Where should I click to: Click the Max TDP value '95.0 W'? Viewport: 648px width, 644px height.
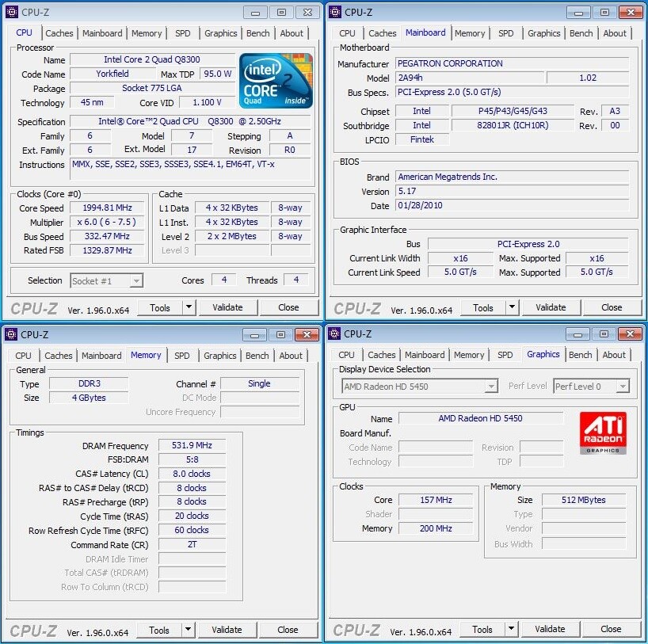point(217,74)
